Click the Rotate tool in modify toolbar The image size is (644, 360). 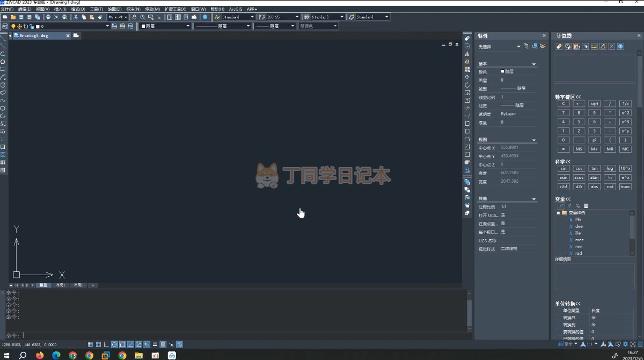pos(467,85)
